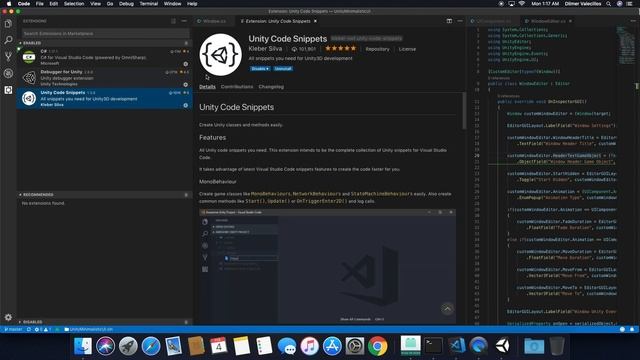Open notifications bell in the status bar
Viewport: 640px width, 360px height.
[x=632, y=329]
